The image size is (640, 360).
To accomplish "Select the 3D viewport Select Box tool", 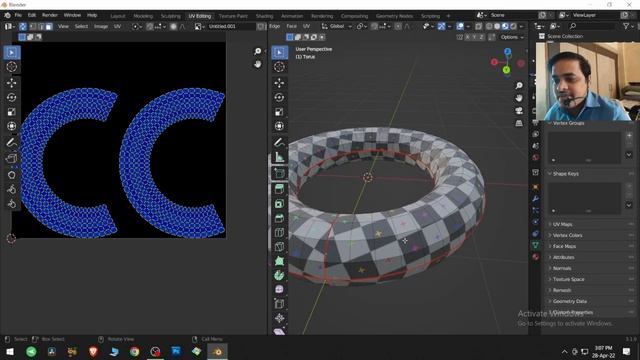I will 280,53.
